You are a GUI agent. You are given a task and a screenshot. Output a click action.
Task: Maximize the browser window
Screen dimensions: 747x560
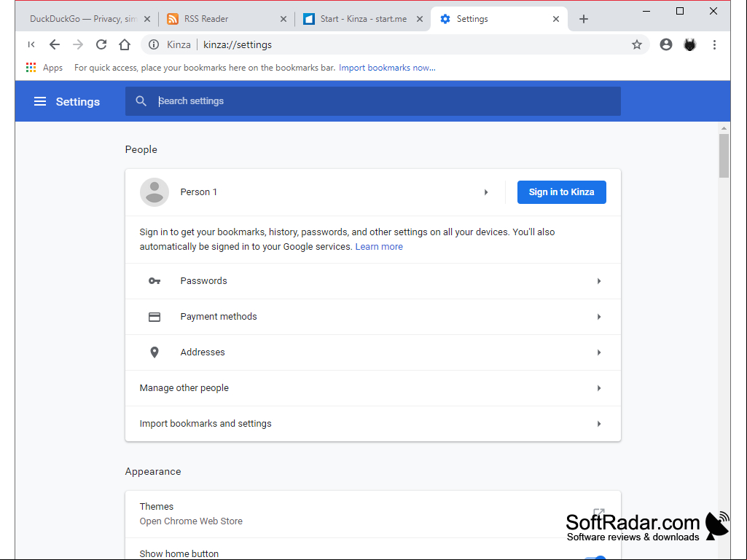pos(680,11)
